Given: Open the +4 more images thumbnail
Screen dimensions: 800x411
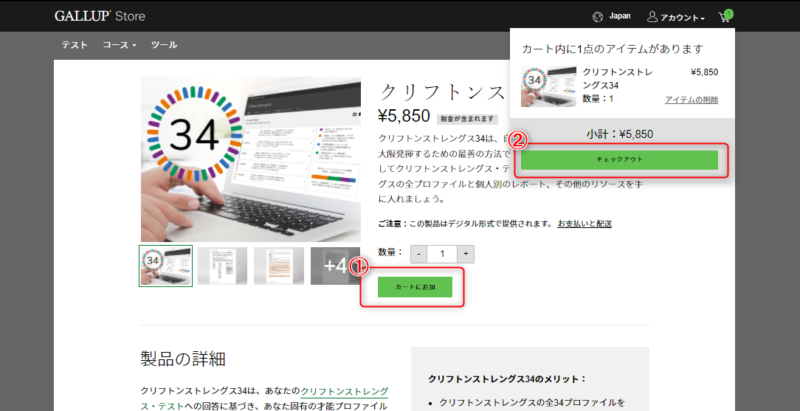Looking at the screenshot, I should coord(335,266).
